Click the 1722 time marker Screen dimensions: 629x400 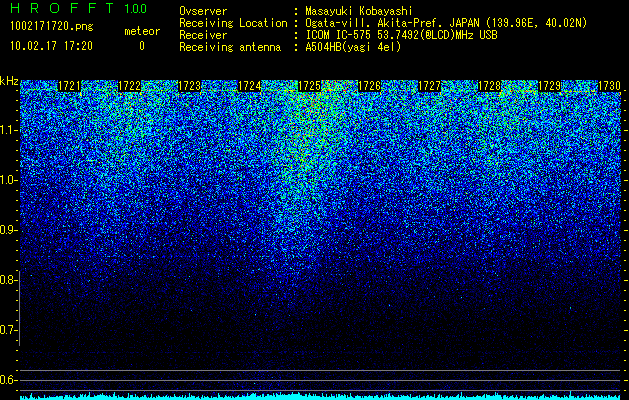coord(130,86)
